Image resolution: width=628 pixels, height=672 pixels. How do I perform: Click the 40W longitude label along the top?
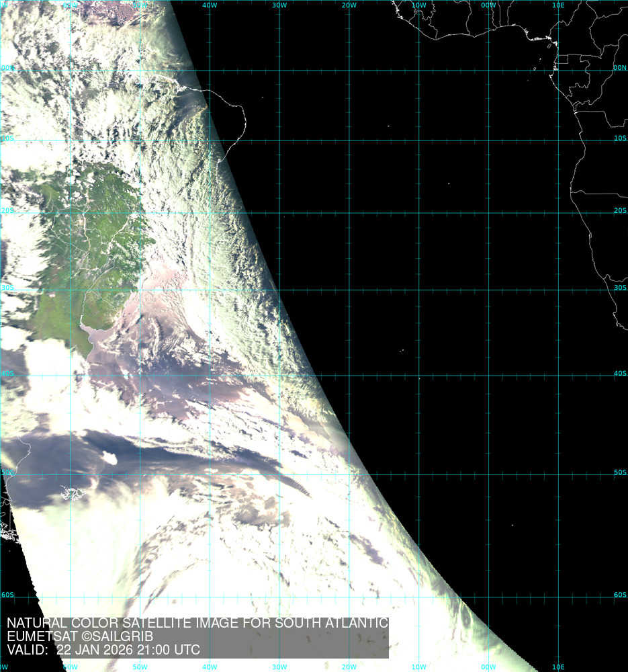(x=209, y=5)
